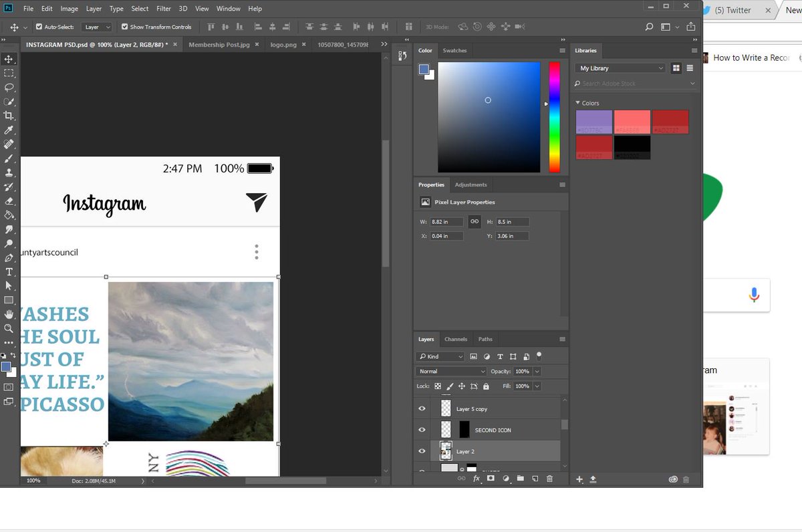Image resolution: width=802 pixels, height=532 pixels.
Task: Select the Crop tool
Action: (x=9, y=116)
